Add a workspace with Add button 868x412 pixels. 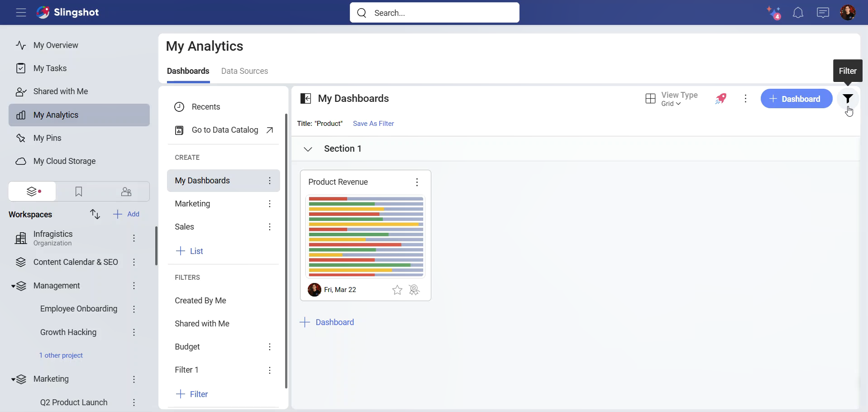coord(126,214)
